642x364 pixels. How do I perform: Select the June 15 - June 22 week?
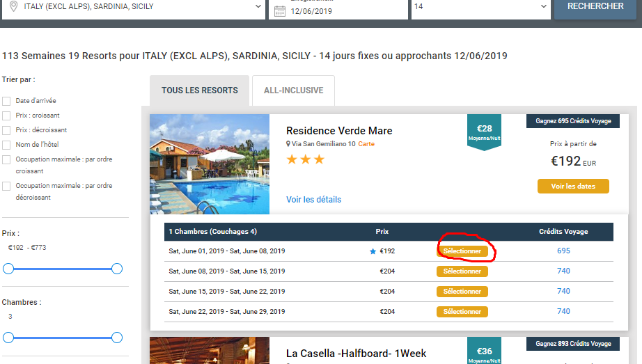462,292
